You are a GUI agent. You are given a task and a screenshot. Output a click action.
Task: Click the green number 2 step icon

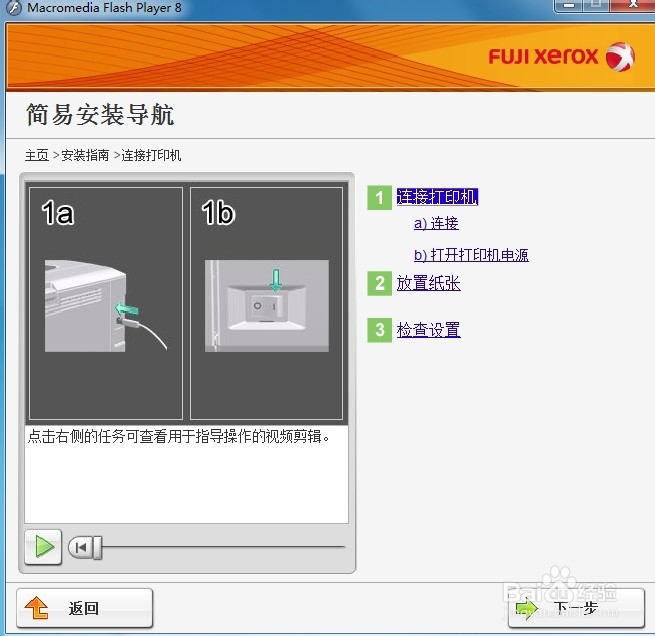click(x=379, y=284)
